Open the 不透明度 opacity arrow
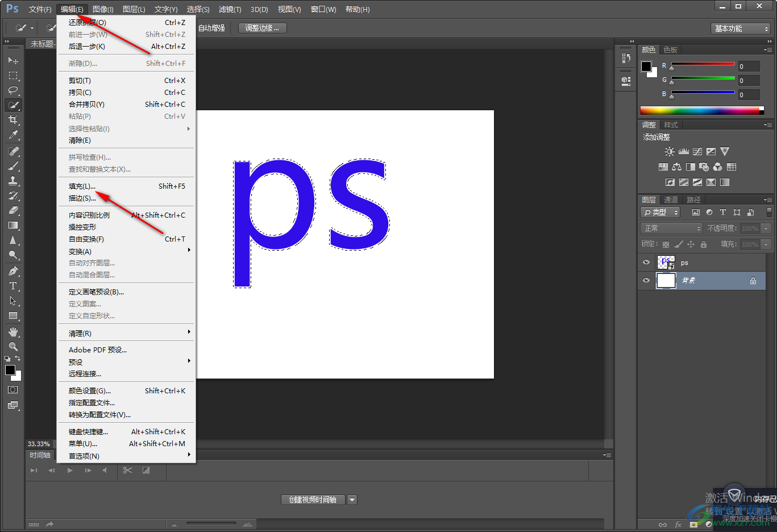Image resolution: width=777 pixels, height=532 pixels. coord(766,228)
